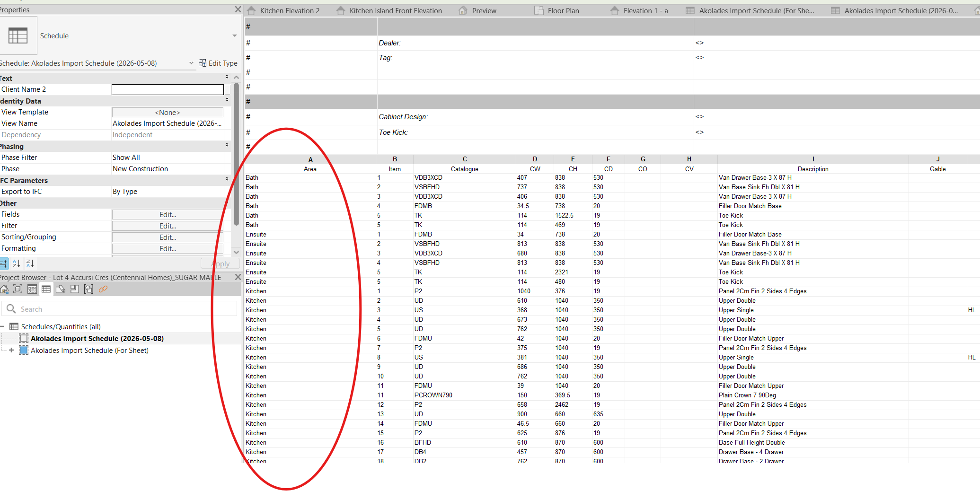The height and width of the screenshot is (491, 980).
Task: Click scroll down arrow in Properties panel
Action: pos(237,252)
